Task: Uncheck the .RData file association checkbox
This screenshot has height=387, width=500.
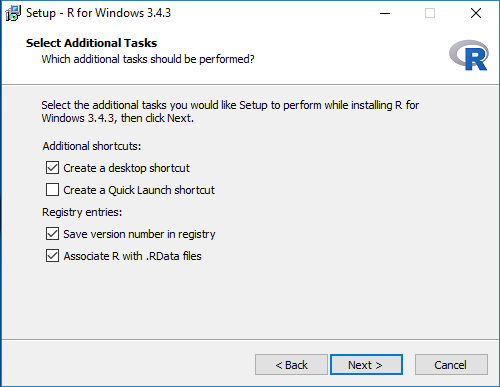Action: point(52,256)
